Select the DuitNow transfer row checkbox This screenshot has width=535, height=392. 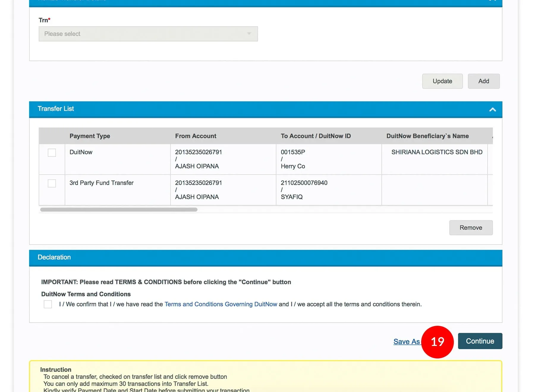tap(52, 153)
